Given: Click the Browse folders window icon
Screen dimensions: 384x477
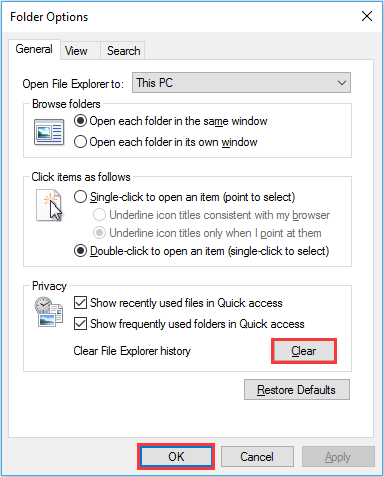Looking at the screenshot, I should (49, 132).
